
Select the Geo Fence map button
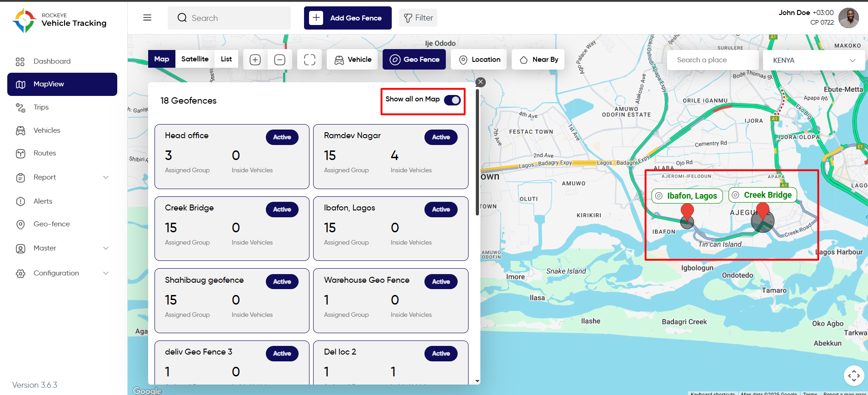414,60
